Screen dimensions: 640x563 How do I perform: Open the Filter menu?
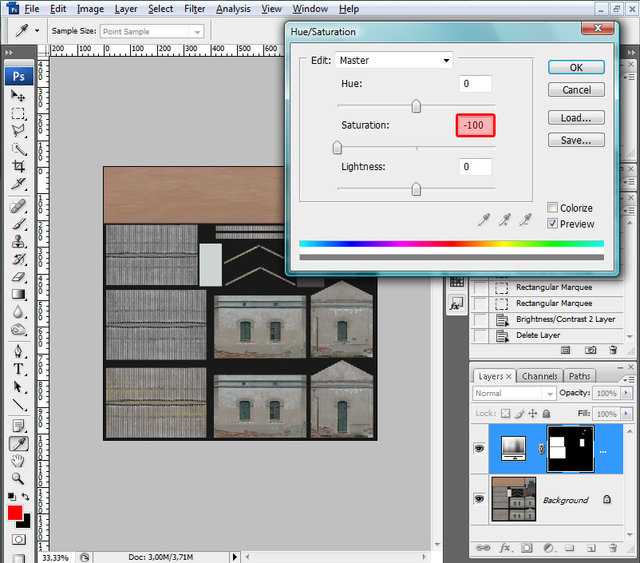click(194, 9)
